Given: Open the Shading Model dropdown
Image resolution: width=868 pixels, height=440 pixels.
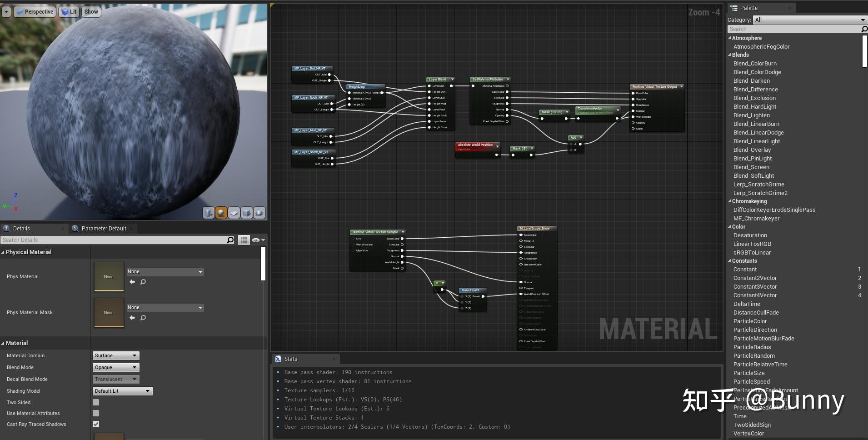Looking at the screenshot, I should point(122,390).
